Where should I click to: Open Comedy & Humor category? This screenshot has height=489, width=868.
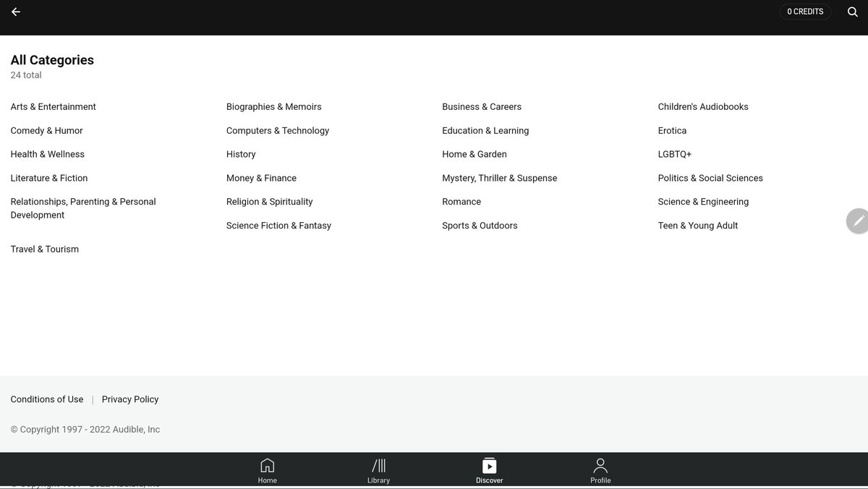point(47,131)
